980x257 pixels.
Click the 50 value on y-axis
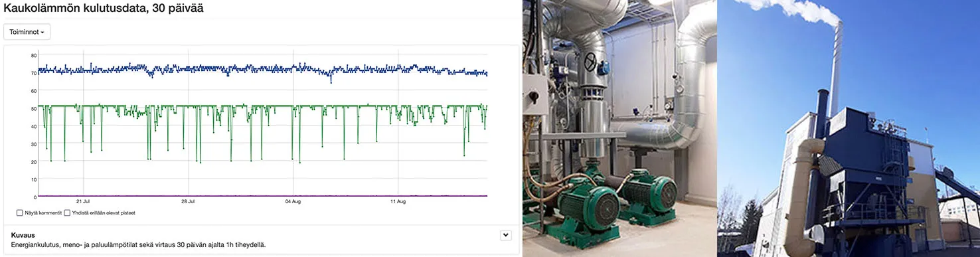pyautogui.click(x=33, y=108)
